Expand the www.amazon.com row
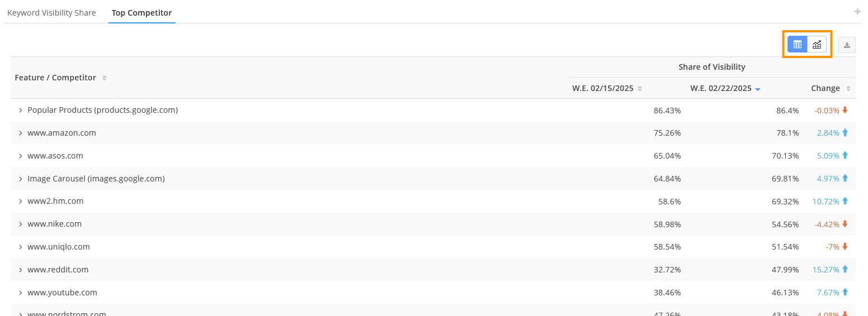 click(21, 133)
